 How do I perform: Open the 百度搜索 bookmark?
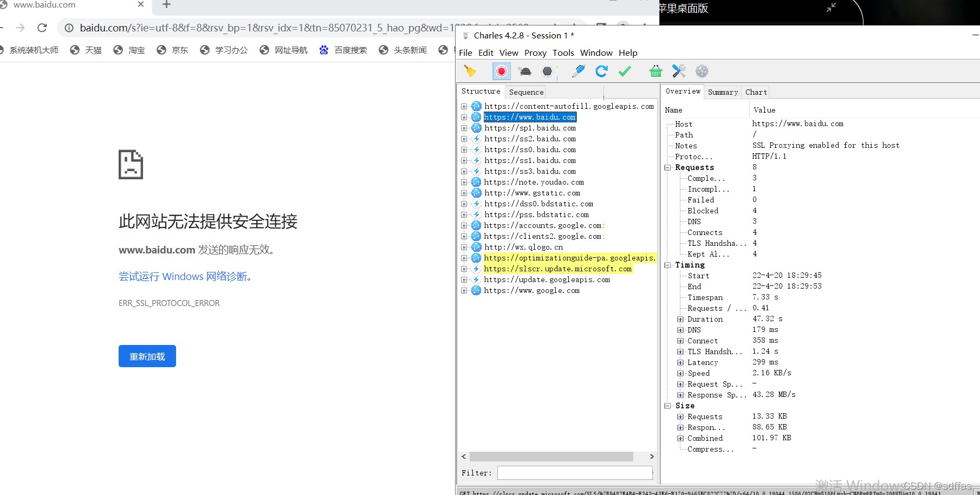tap(343, 50)
